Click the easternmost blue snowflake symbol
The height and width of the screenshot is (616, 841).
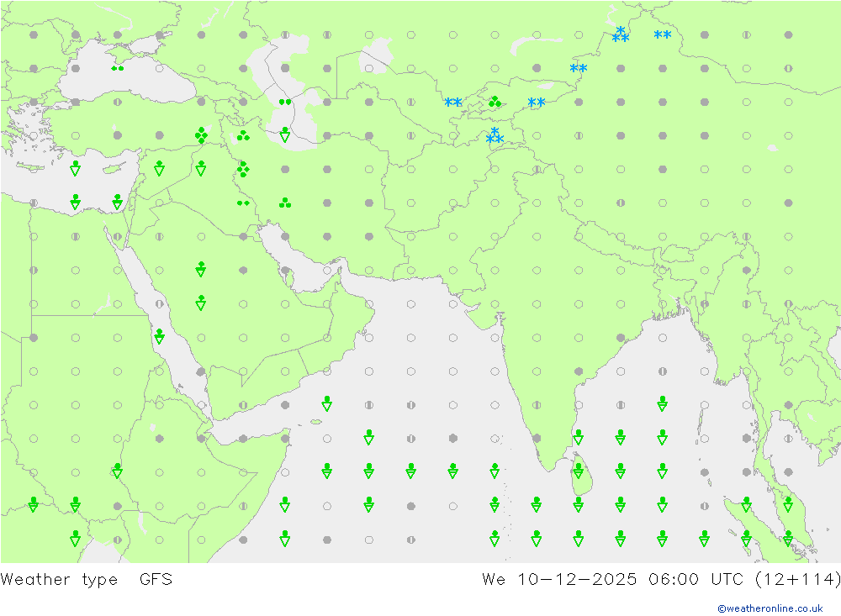tap(663, 35)
